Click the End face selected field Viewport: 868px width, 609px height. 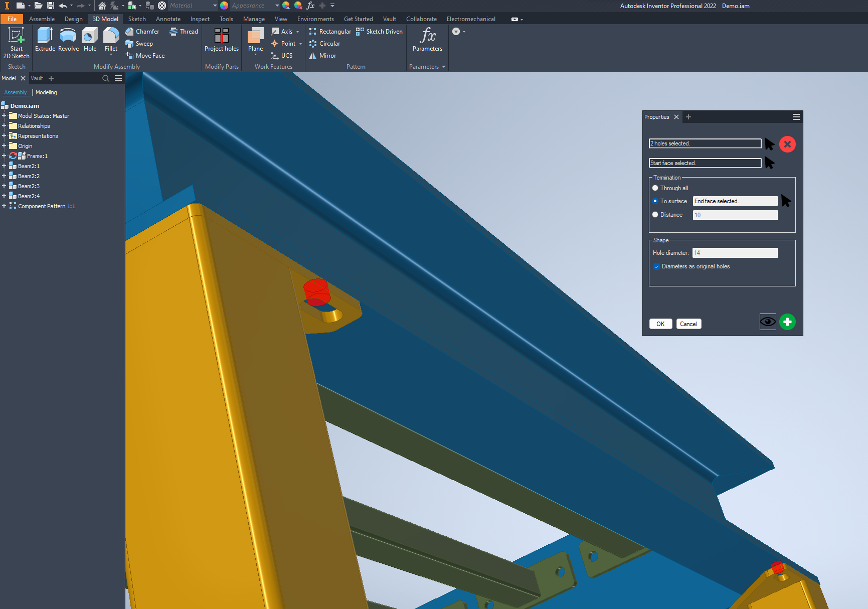pos(735,201)
